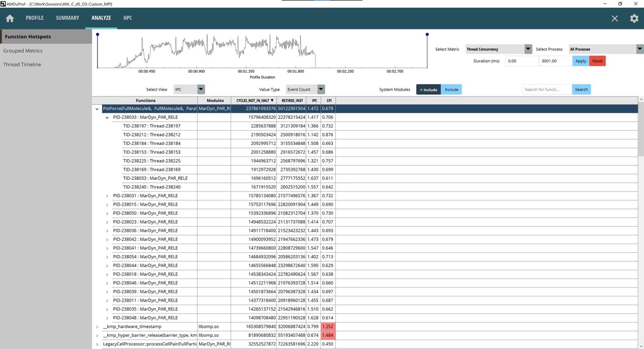Image resolution: width=644 pixels, height=349 pixels.
Task: Expand the __kmp_hardware_timestamp row
Action: point(97,327)
